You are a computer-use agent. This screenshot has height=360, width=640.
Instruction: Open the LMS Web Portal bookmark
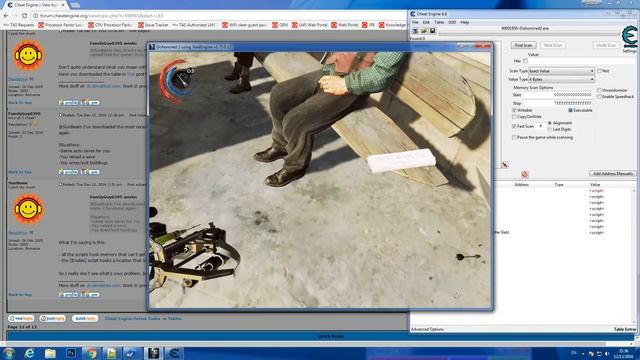coord(309,25)
